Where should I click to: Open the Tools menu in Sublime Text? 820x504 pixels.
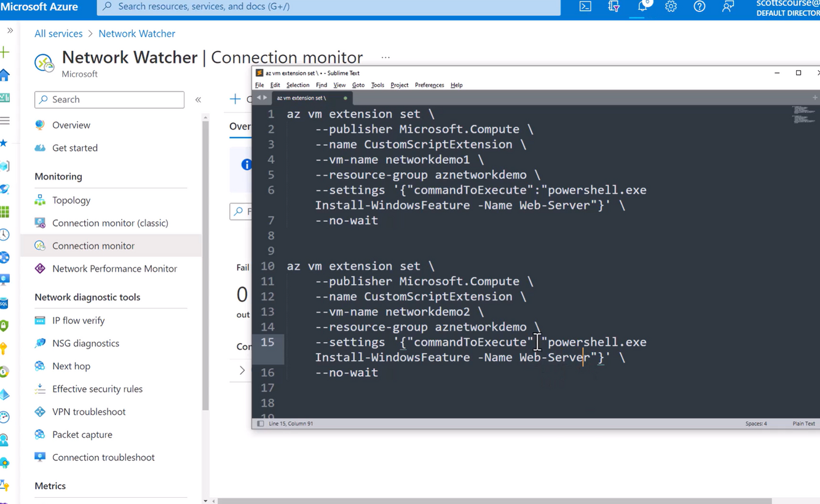point(377,85)
